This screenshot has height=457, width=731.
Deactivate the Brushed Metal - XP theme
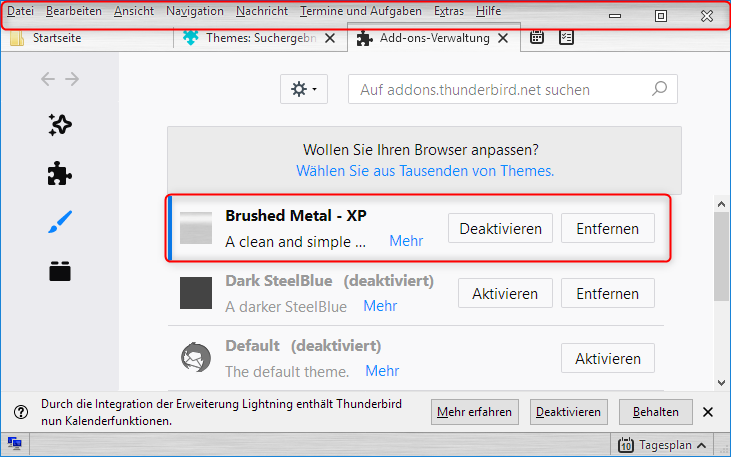(x=500, y=228)
